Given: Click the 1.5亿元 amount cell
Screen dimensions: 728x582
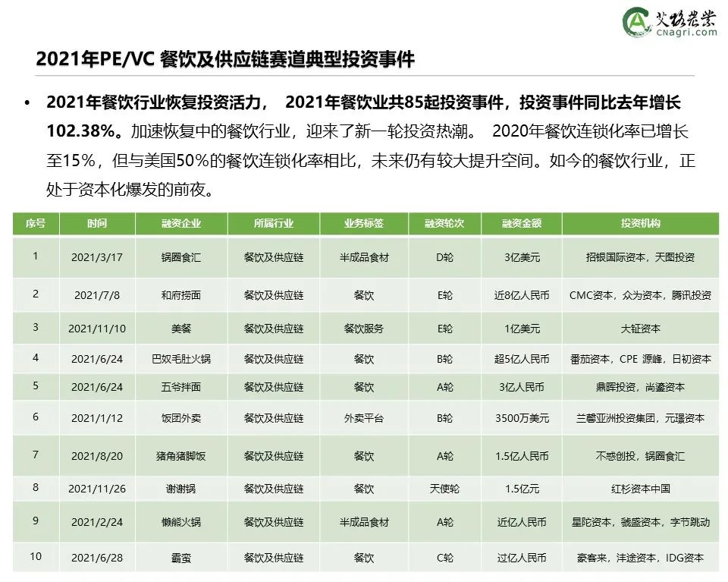Looking at the screenshot, I should [x=522, y=489].
